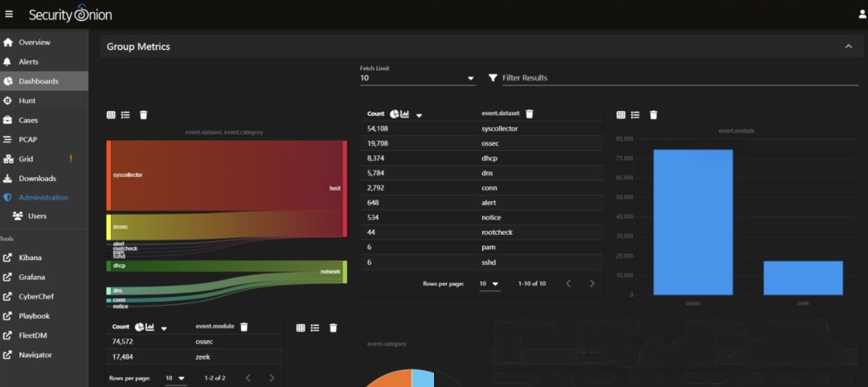The width and height of the screenshot is (868, 387).
Task: Go to previous page of event.dataset table
Action: point(568,283)
